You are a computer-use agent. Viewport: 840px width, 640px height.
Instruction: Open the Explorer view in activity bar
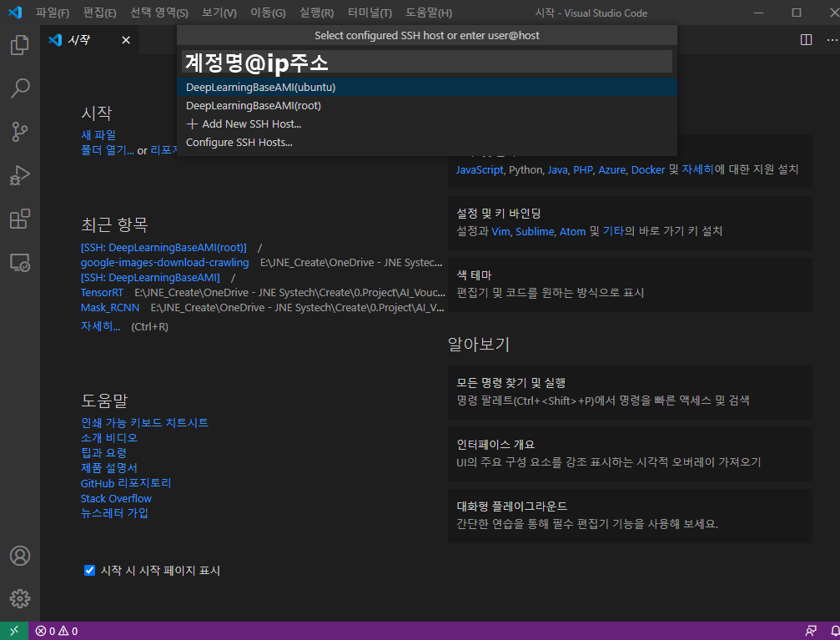pyautogui.click(x=20, y=45)
